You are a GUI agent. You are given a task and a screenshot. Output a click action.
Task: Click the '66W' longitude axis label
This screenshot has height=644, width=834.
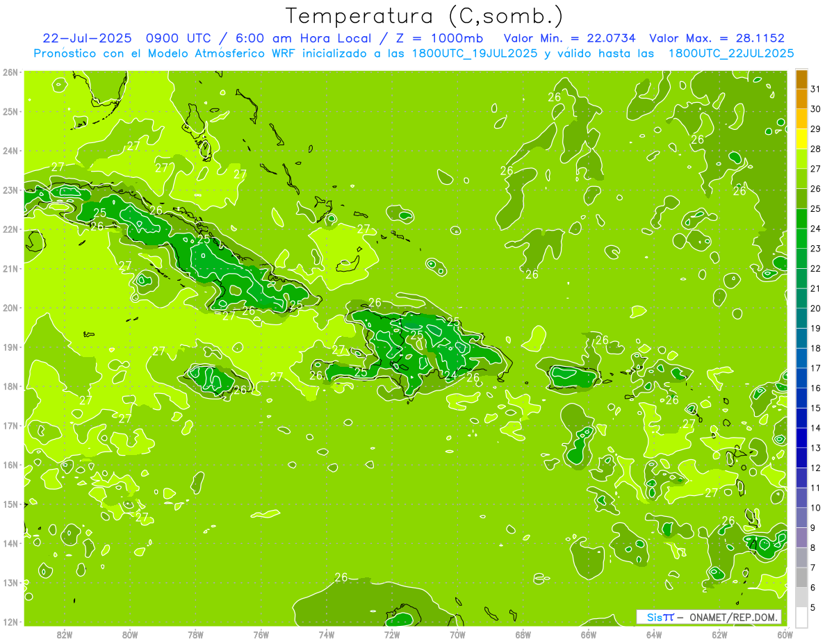pos(589,634)
